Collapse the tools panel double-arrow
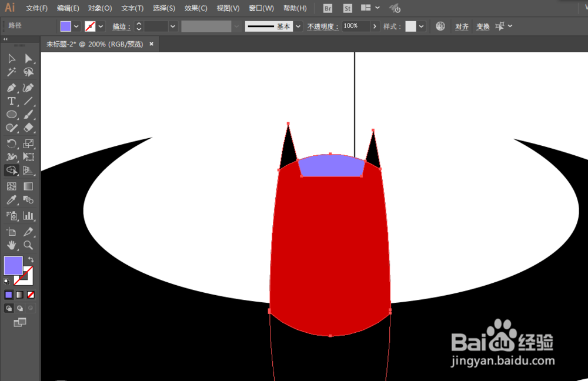Image resolution: width=588 pixels, height=381 pixels. (5, 39)
